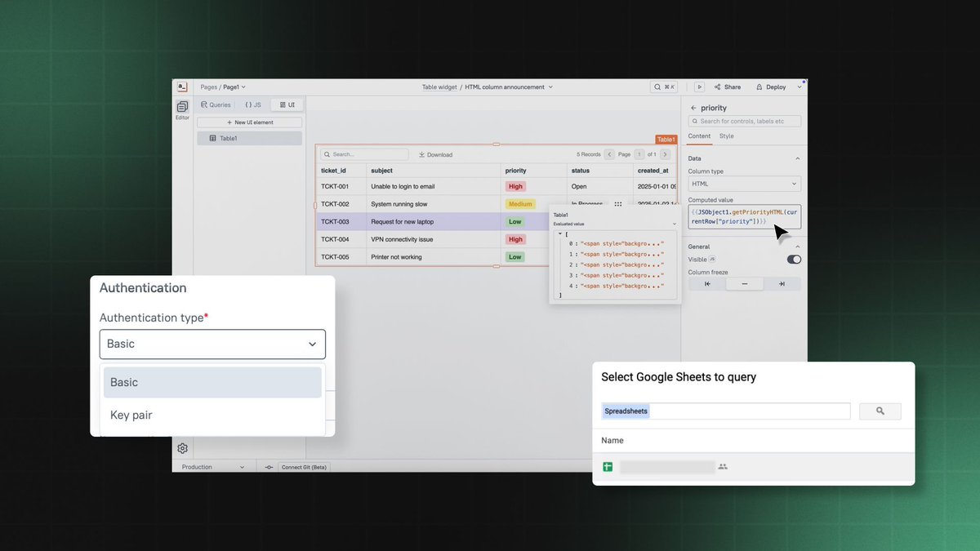This screenshot has width=980, height=551.
Task: Click the Low badge in the Printer row
Action: tap(514, 257)
